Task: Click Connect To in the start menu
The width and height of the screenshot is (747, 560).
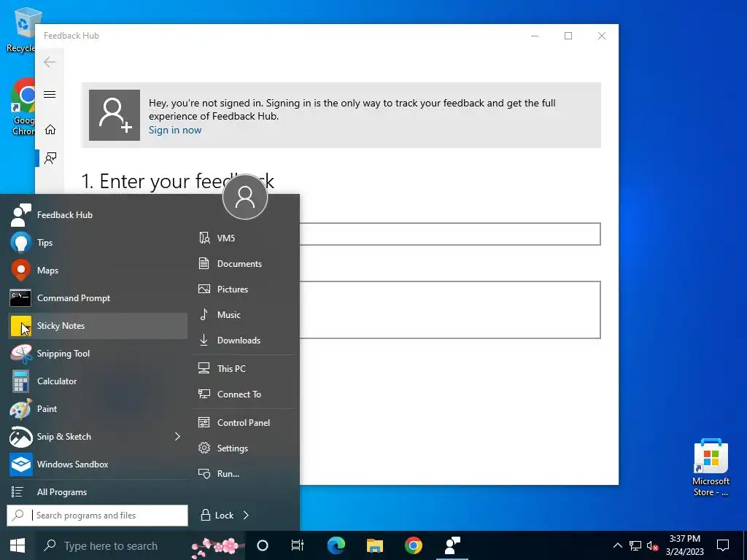Action: [x=245, y=394]
